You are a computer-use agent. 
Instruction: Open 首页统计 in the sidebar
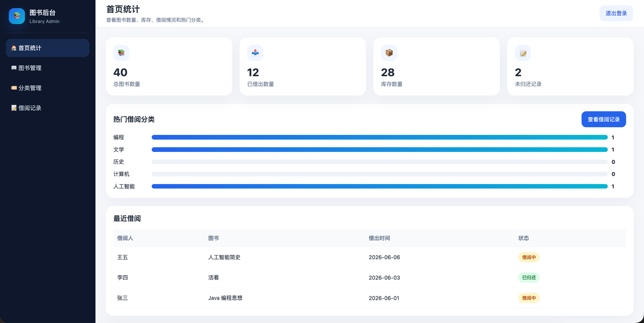pyautogui.click(x=47, y=48)
